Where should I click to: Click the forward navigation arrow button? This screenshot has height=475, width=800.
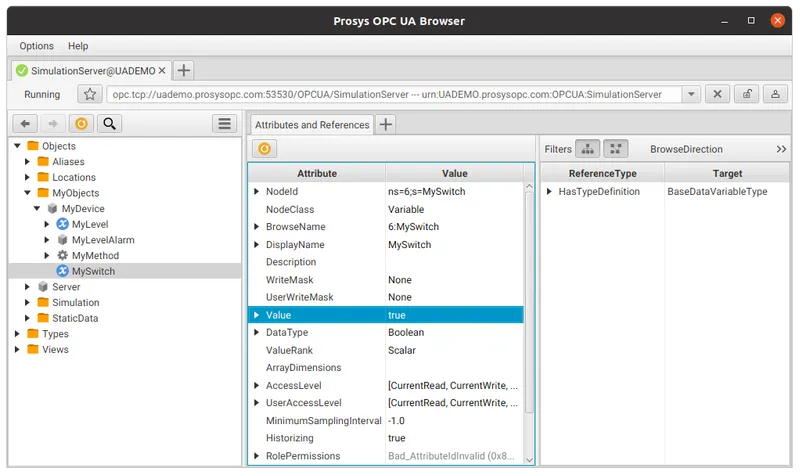[53, 123]
